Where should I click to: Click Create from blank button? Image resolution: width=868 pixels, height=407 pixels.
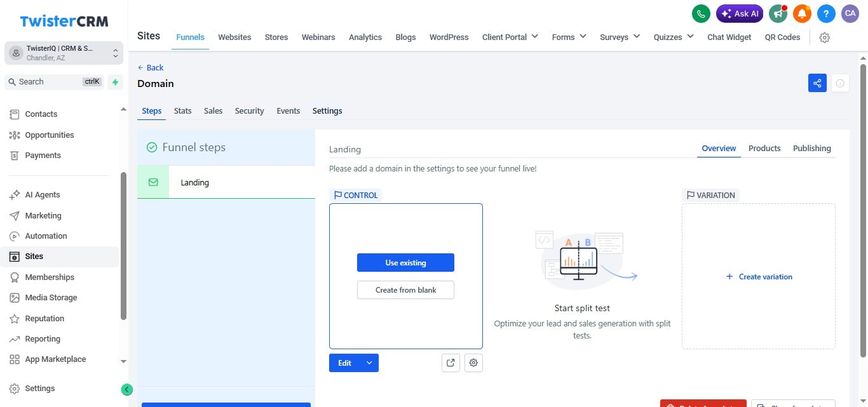coord(405,290)
